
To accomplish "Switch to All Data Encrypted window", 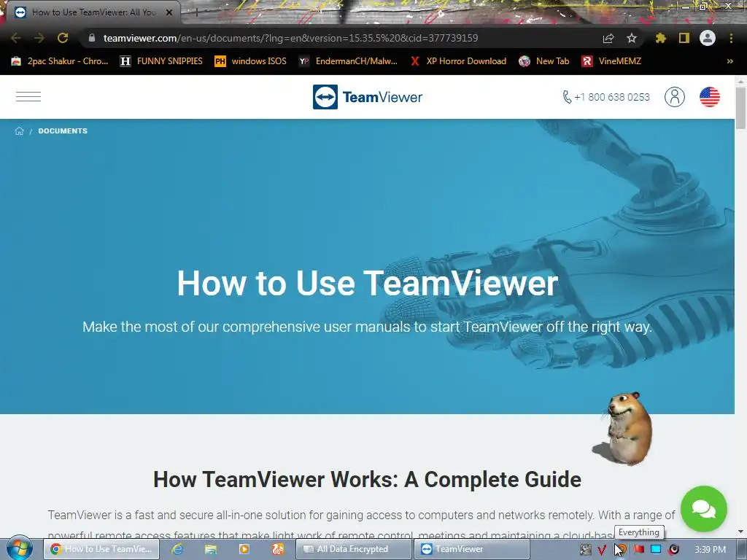I will 354,549.
